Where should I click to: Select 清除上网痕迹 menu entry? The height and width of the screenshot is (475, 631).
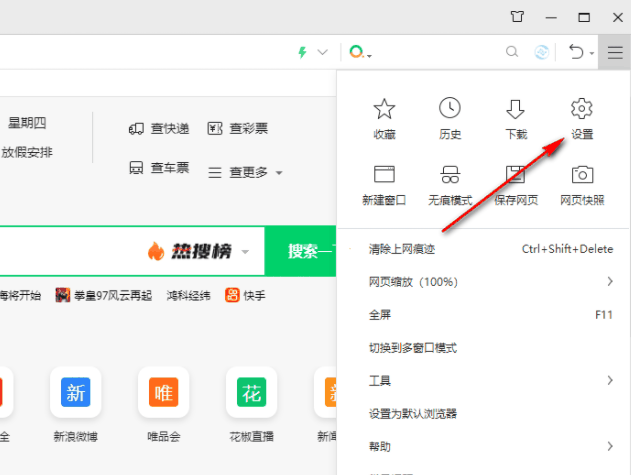point(483,249)
